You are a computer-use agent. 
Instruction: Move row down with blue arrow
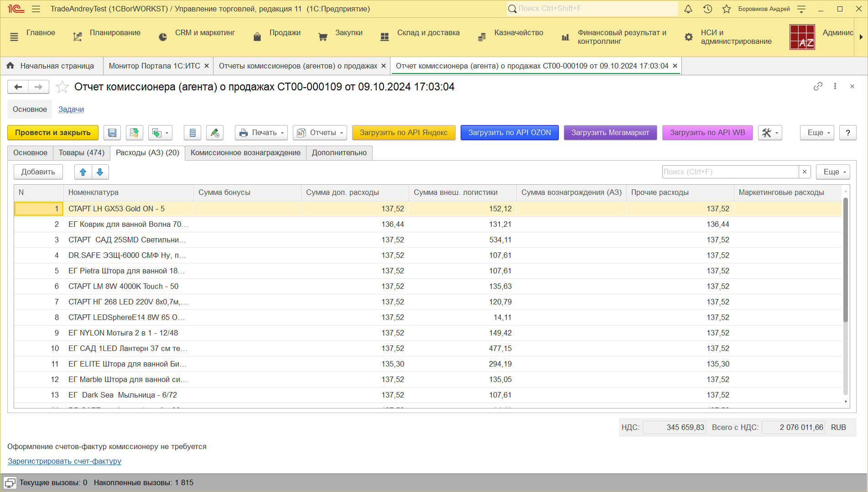100,172
